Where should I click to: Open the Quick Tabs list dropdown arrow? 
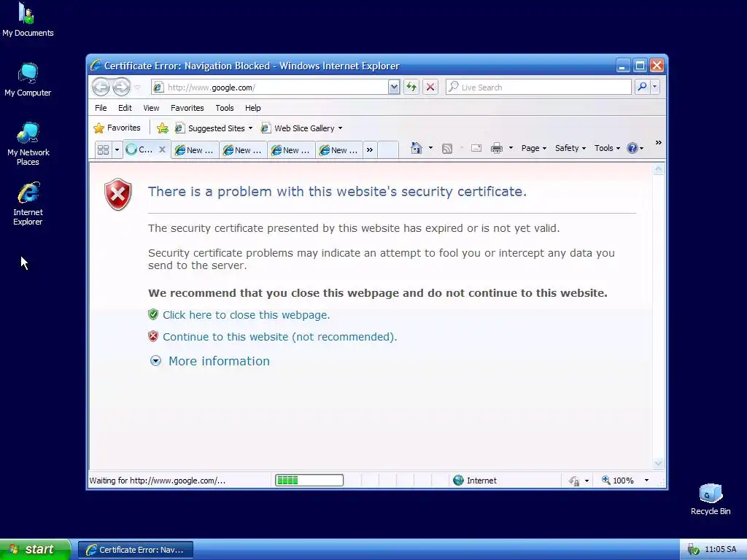[117, 150]
